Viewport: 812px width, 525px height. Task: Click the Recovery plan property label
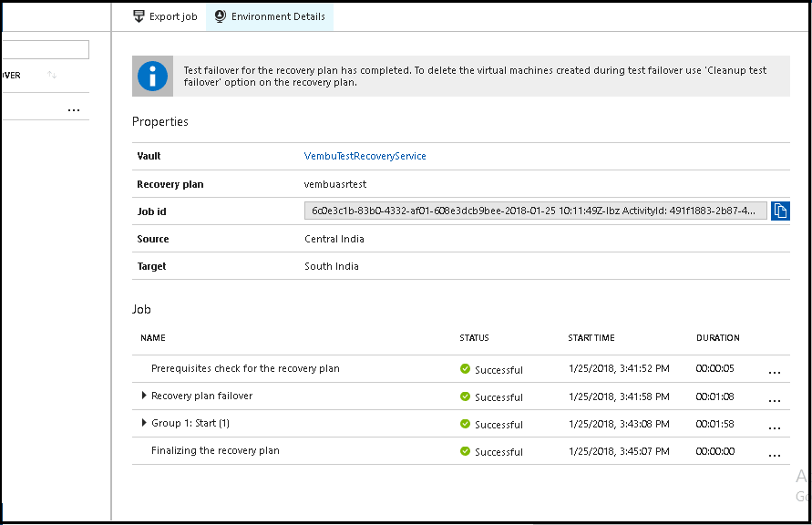[x=170, y=184]
